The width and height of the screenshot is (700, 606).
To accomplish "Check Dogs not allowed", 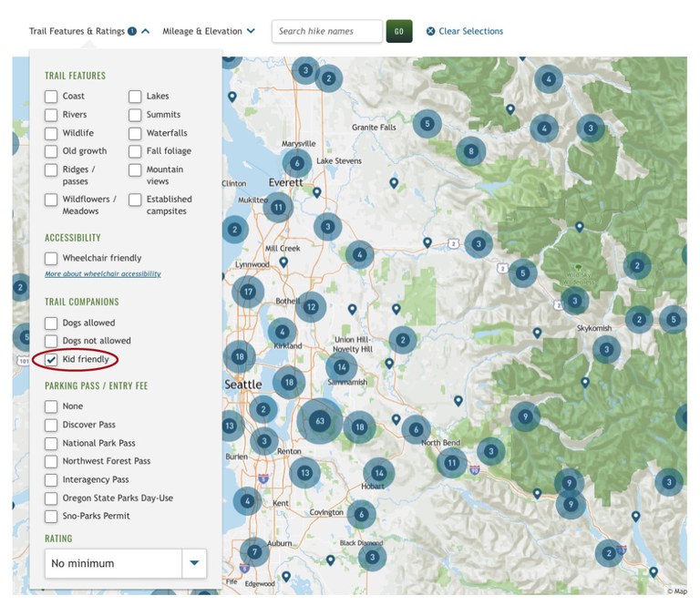I will click(51, 342).
